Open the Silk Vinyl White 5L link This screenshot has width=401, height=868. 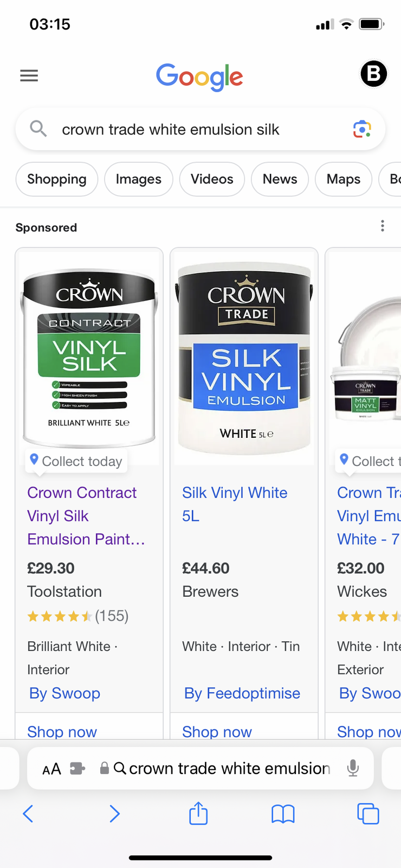tap(235, 503)
